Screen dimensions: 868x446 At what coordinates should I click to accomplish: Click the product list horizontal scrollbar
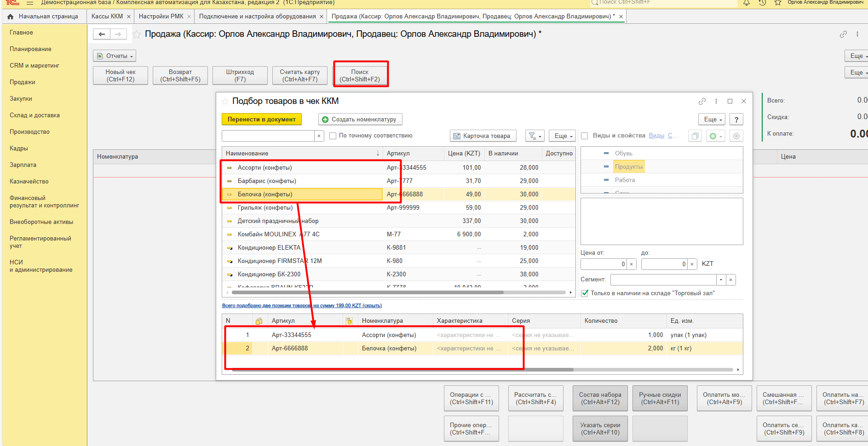368,292
